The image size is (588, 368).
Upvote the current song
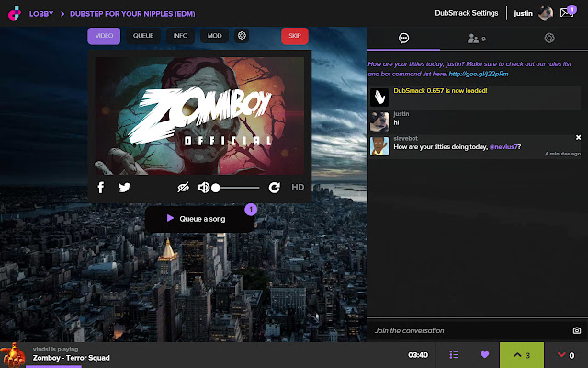click(521, 355)
